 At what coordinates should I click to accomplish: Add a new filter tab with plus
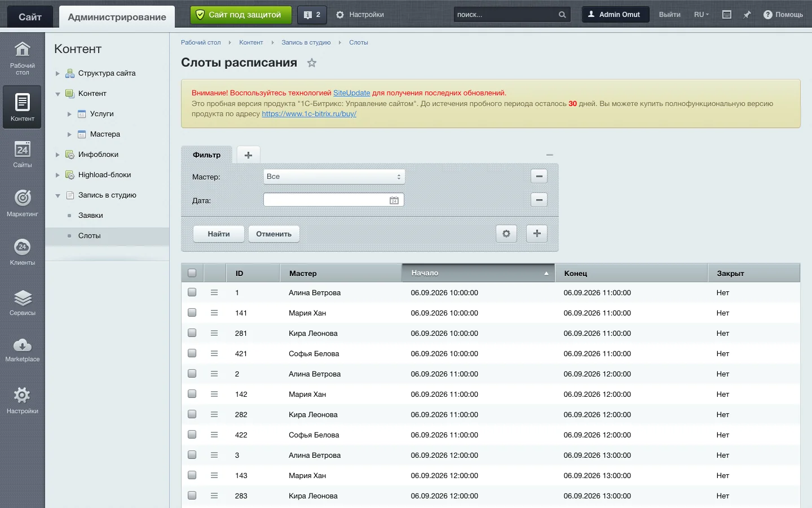[248, 155]
